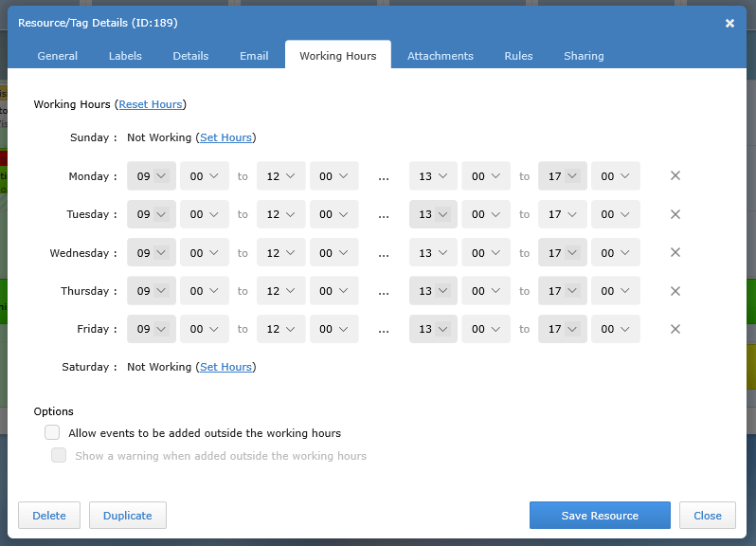Open Wednesday morning end hour dropdown (12)

281,253
